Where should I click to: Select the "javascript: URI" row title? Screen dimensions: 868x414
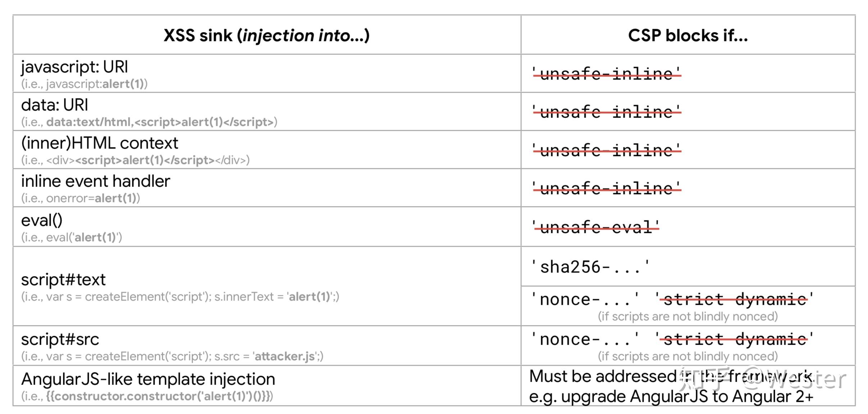74,67
